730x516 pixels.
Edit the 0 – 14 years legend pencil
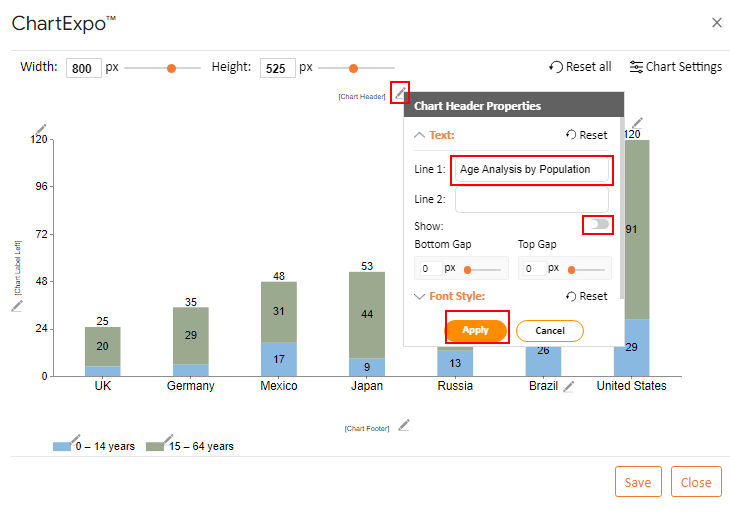coord(75,439)
